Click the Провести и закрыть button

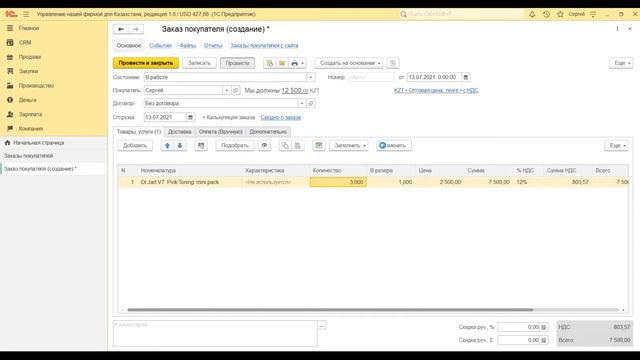click(x=146, y=63)
